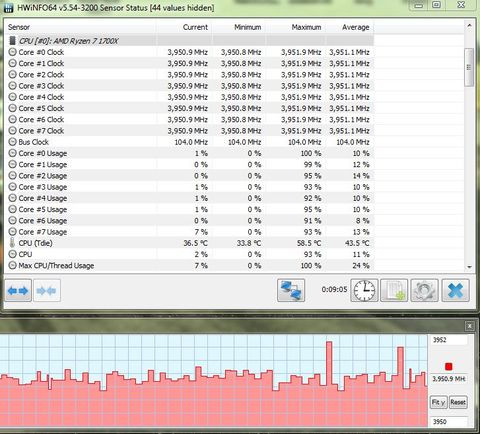Image resolution: width=480 pixels, height=434 pixels.
Task: Click the HWiNFO64 title bar app icon
Action: [8, 7]
